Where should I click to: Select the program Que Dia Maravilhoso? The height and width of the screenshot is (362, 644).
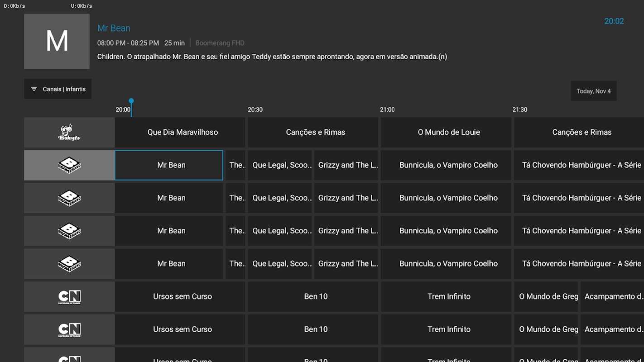pyautogui.click(x=183, y=132)
